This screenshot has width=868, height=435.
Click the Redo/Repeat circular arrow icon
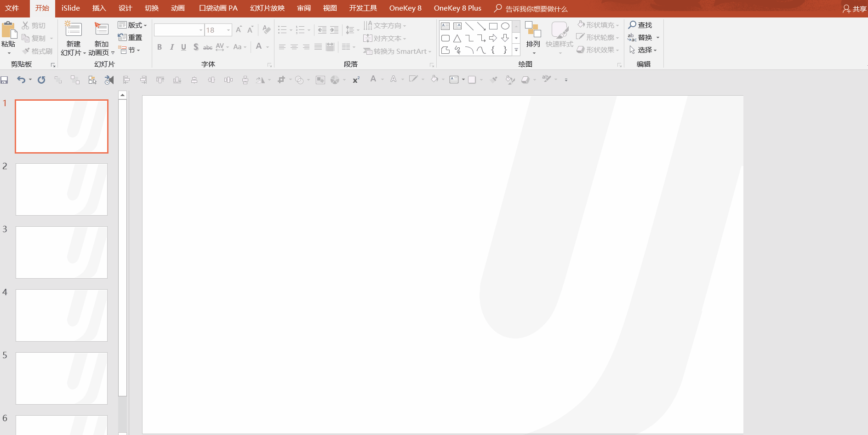tap(41, 80)
